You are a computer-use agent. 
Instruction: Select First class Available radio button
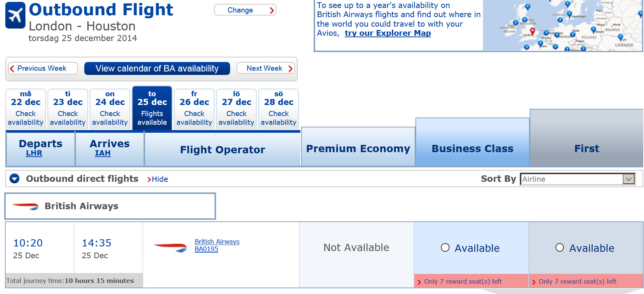[560, 248]
